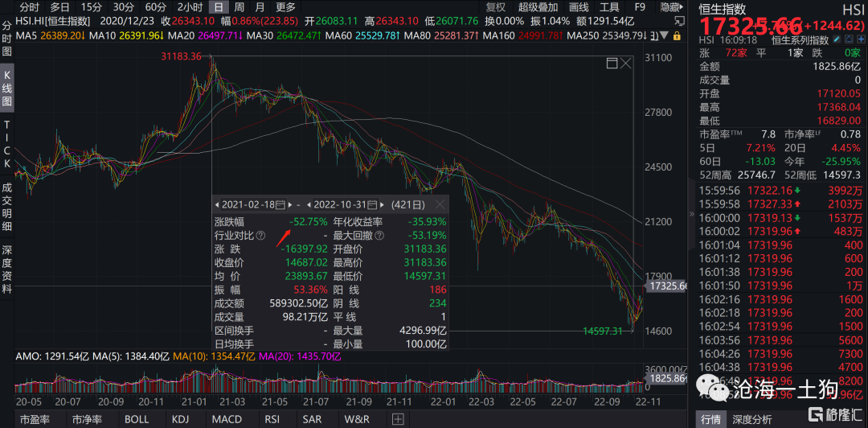Open the 画线 drawing tools

tap(579, 7)
